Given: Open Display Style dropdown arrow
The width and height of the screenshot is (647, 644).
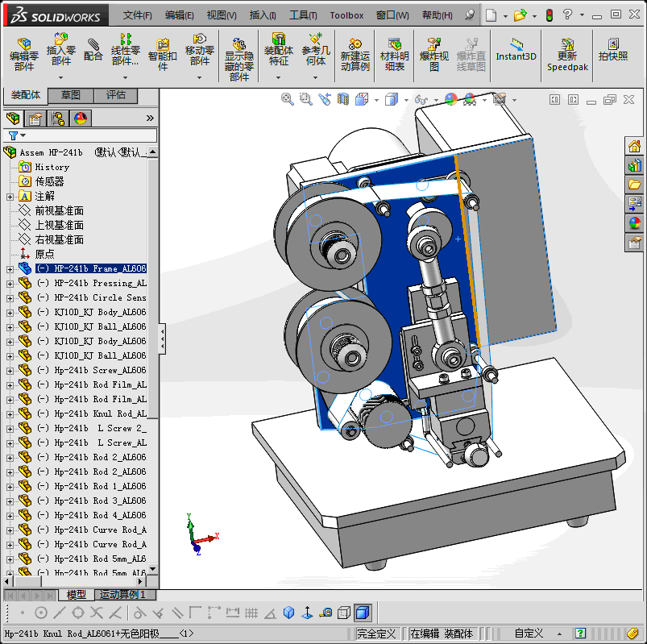Looking at the screenshot, I should [x=406, y=100].
